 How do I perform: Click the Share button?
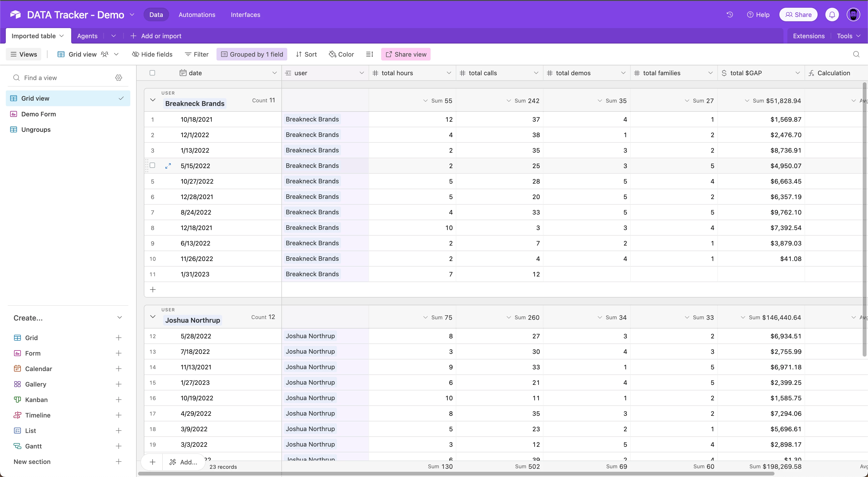[798, 15]
